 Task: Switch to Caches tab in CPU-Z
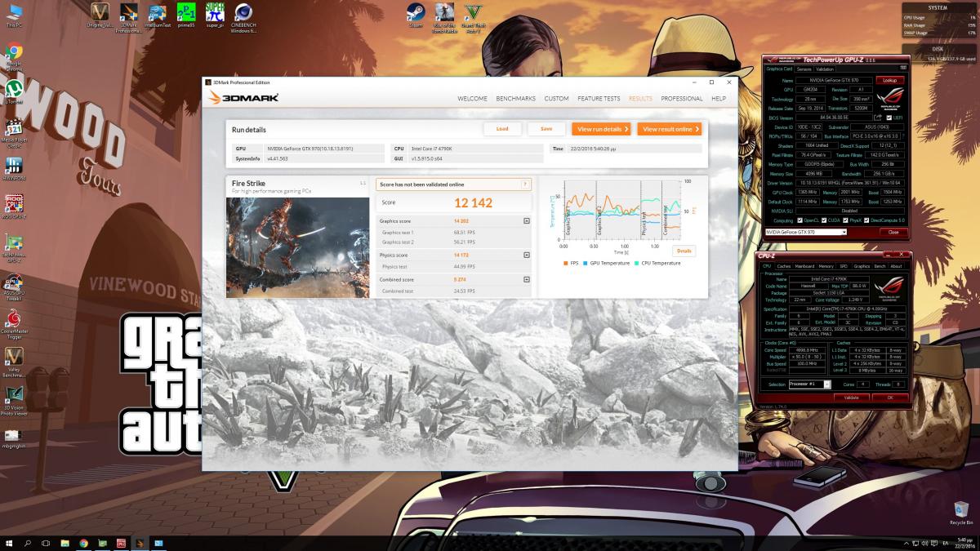(784, 266)
